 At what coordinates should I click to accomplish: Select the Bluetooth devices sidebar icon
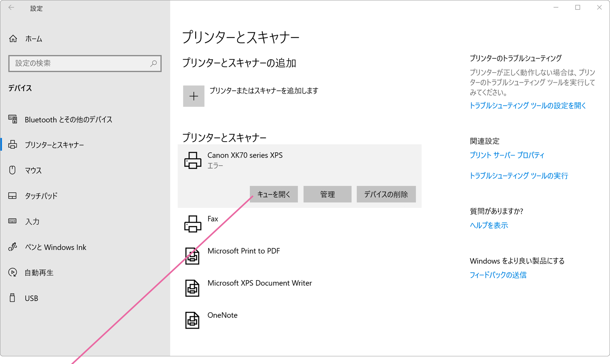click(13, 119)
